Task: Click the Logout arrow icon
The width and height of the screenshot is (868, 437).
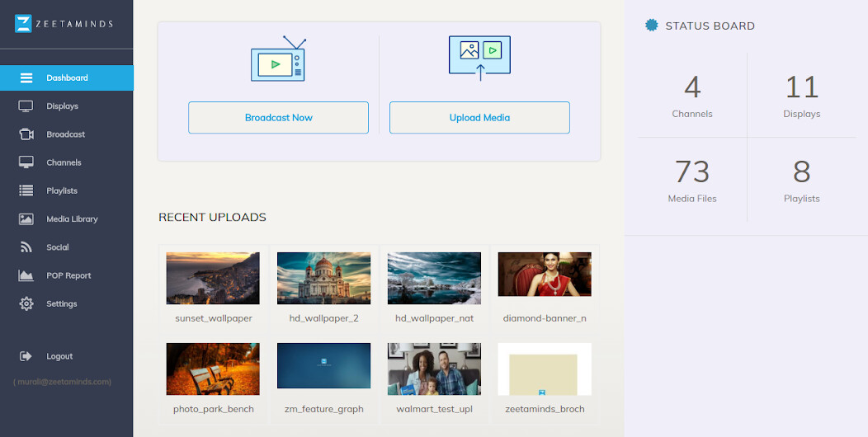Action: [26, 356]
